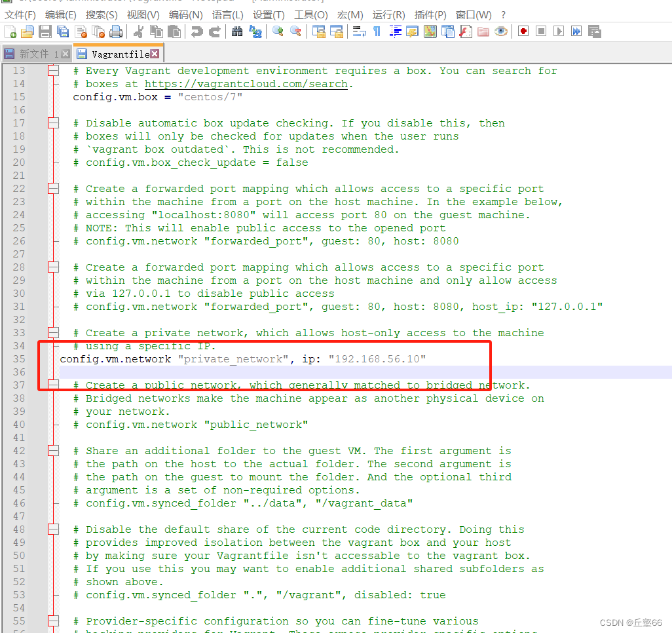The width and height of the screenshot is (672, 633).
Task: Open the Document List panel icon
Action: 448,31
